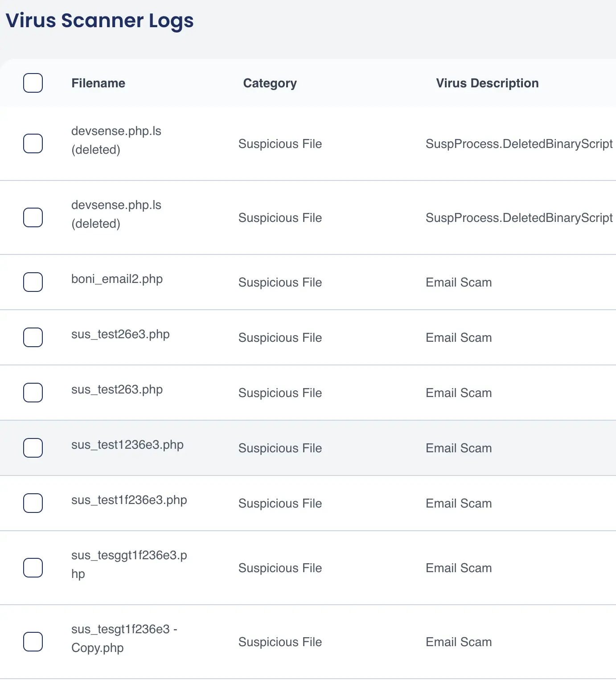Tick checkbox for sus_test1f236e3.php

point(33,503)
